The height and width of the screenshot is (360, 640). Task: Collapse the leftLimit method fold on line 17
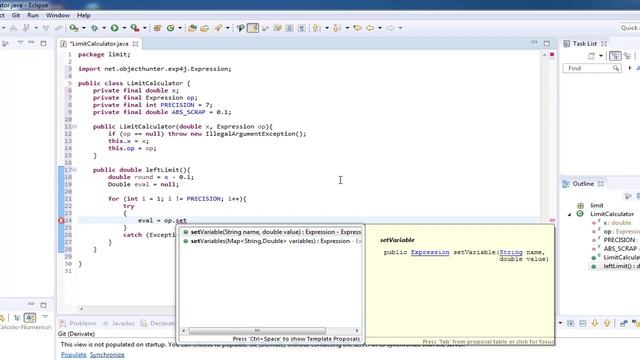point(75,170)
